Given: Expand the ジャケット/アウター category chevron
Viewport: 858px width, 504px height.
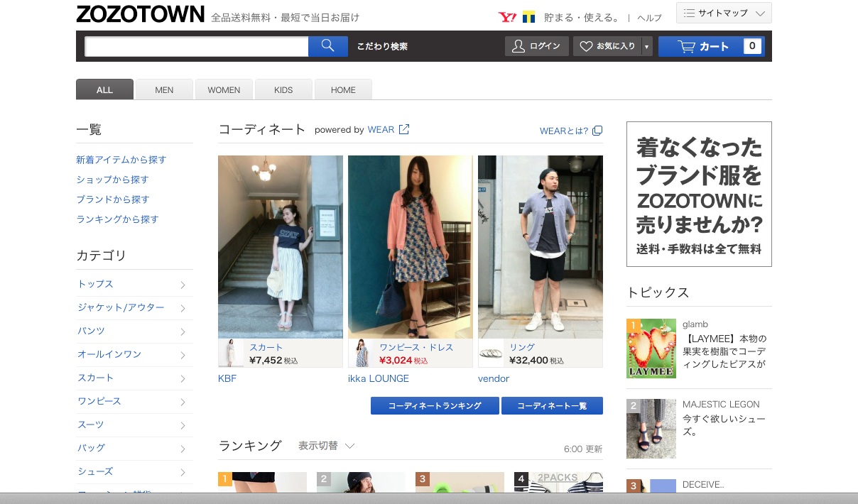Looking at the screenshot, I should pyautogui.click(x=183, y=308).
